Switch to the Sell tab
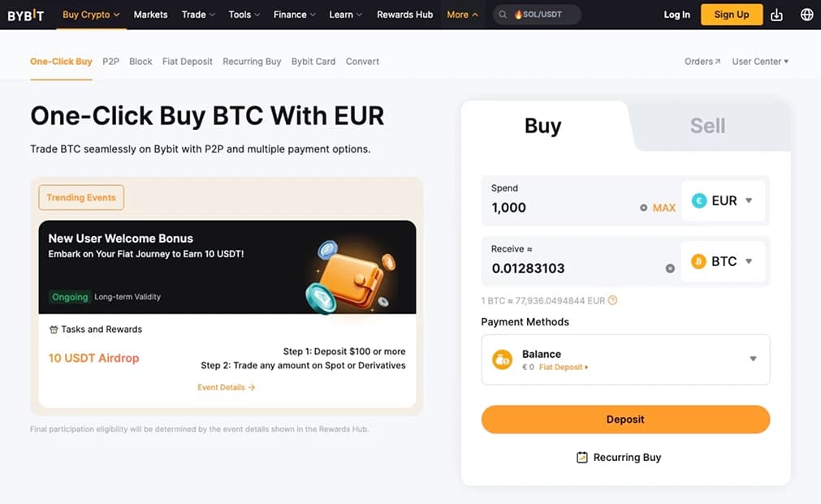Image resolution: width=821 pixels, height=504 pixels. [x=706, y=125]
